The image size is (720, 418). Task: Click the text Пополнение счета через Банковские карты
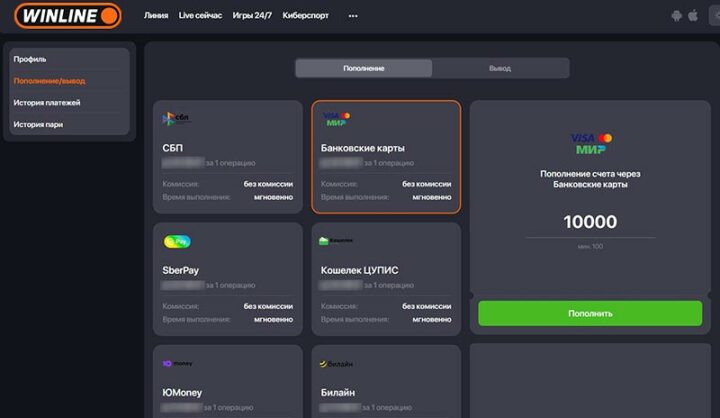coord(591,179)
